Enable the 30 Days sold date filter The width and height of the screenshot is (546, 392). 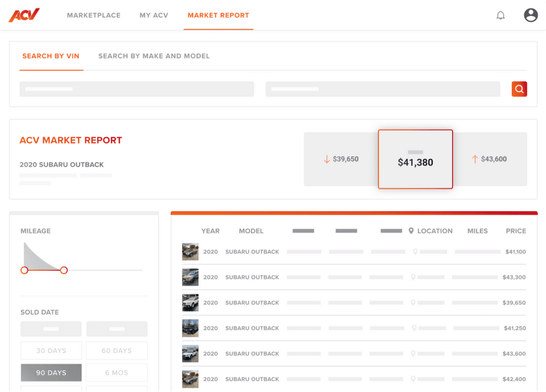(x=51, y=350)
